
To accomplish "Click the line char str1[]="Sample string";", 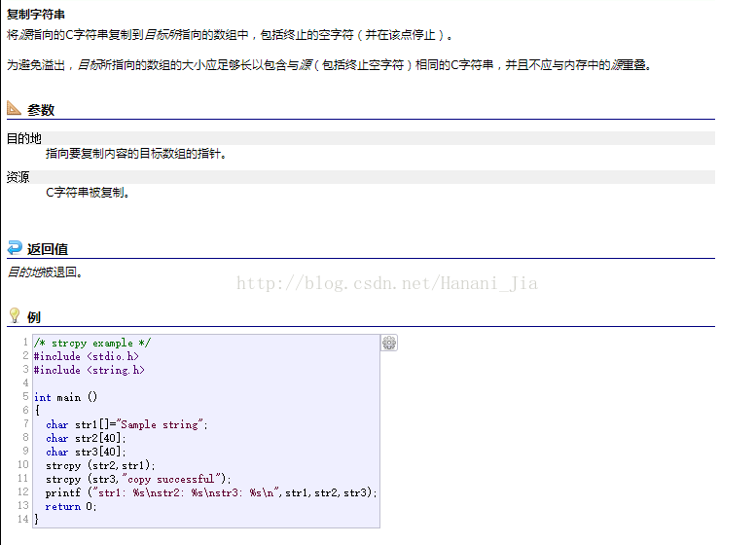I will 126,424.
